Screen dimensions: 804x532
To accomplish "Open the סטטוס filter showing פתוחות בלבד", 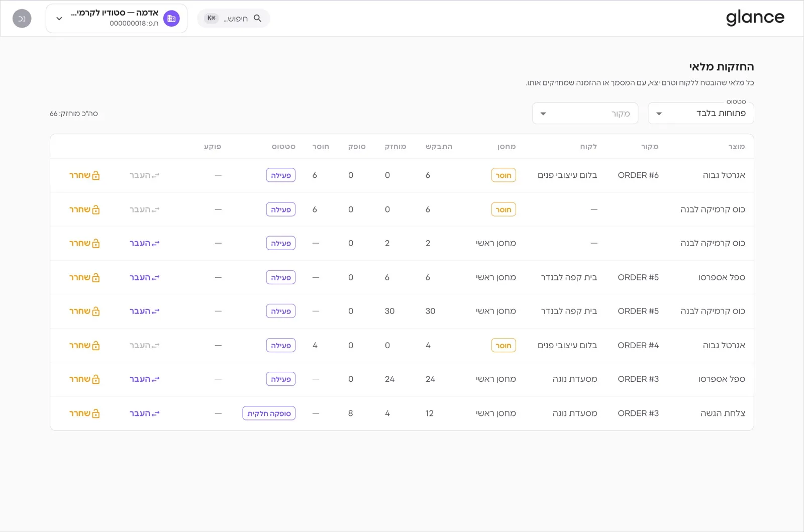I will point(701,114).
